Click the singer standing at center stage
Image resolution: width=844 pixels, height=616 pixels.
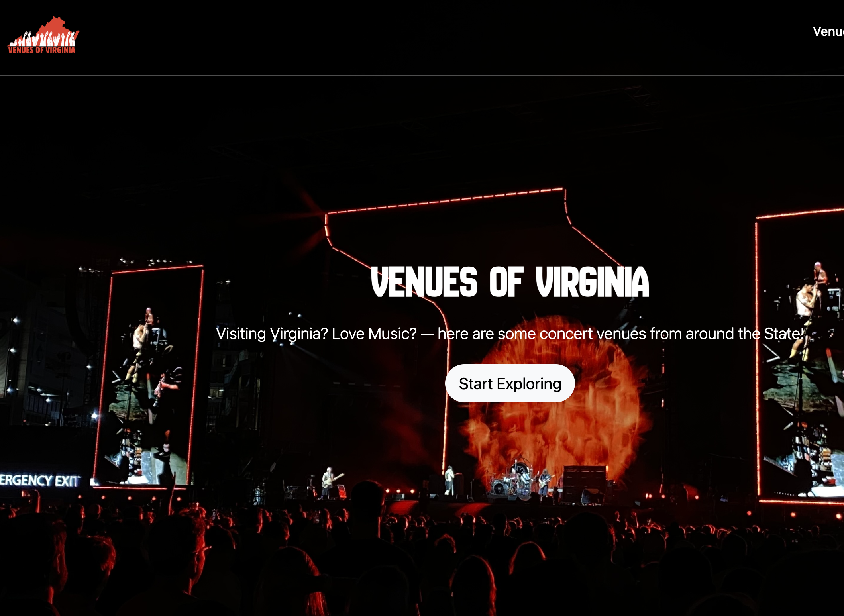point(449,480)
